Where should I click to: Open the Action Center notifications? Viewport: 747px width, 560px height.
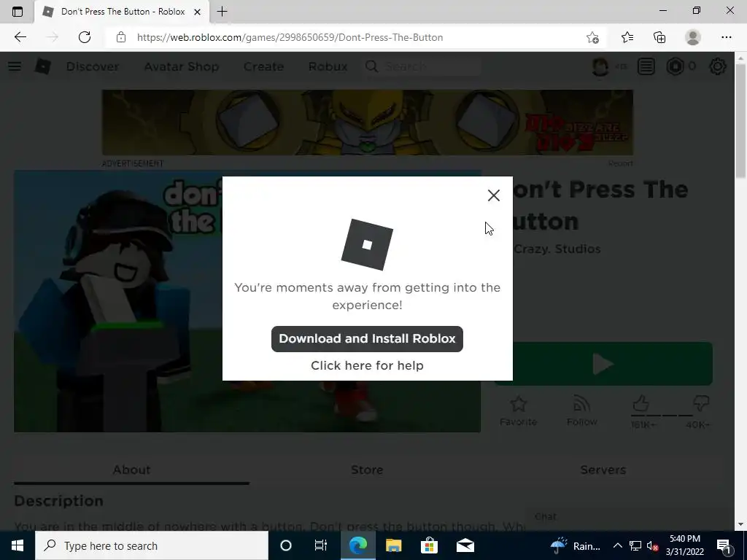[724, 545]
